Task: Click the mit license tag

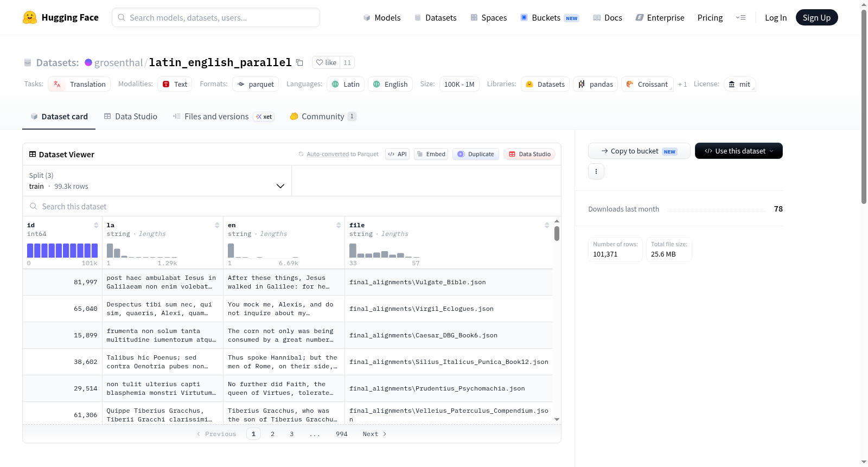Action: pyautogui.click(x=739, y=84)
